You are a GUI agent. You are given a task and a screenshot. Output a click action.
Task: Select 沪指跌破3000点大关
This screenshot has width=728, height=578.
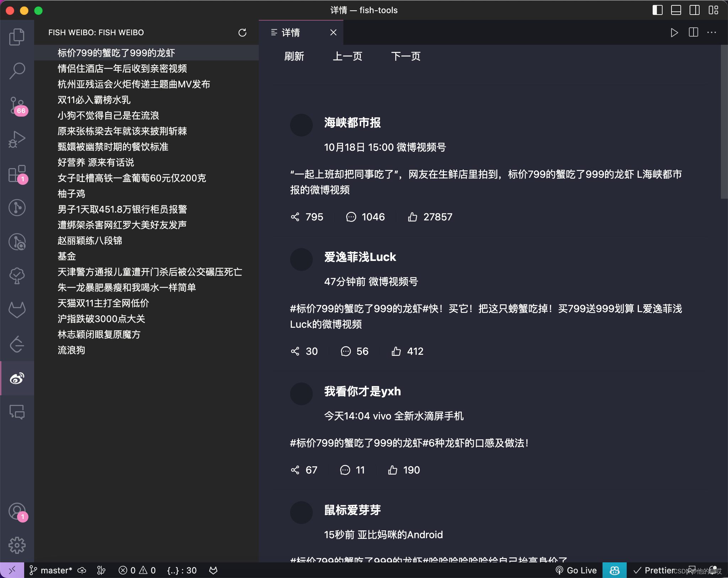146,319
